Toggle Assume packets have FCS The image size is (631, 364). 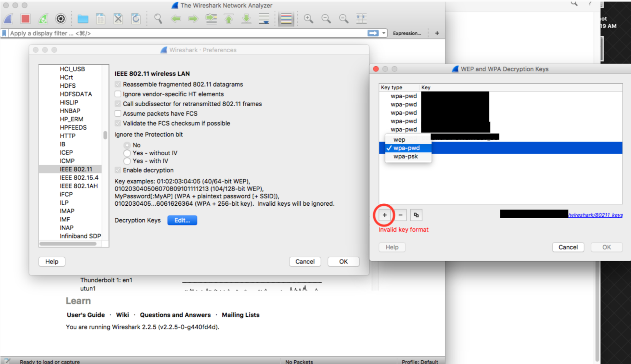(x=118, y=113)
